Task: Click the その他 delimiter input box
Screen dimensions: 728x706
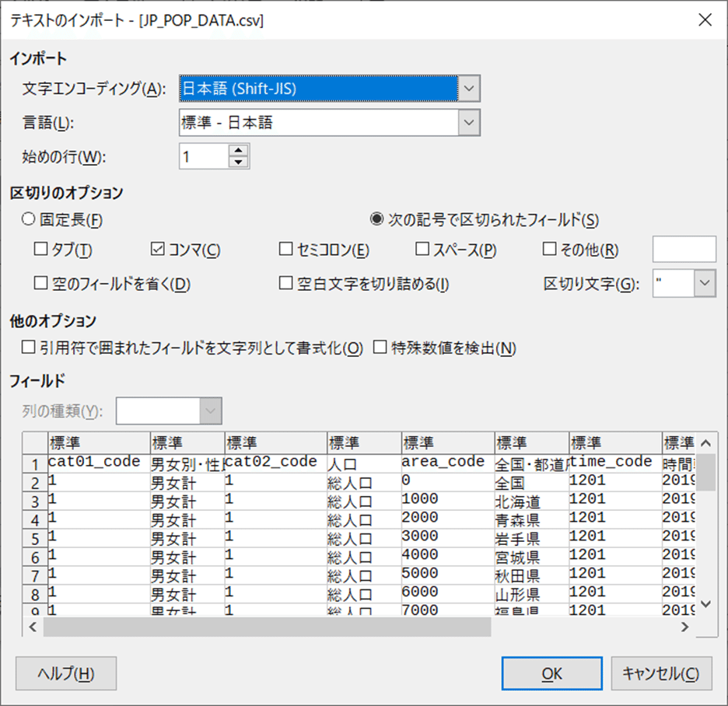Action: click(684, 249)
